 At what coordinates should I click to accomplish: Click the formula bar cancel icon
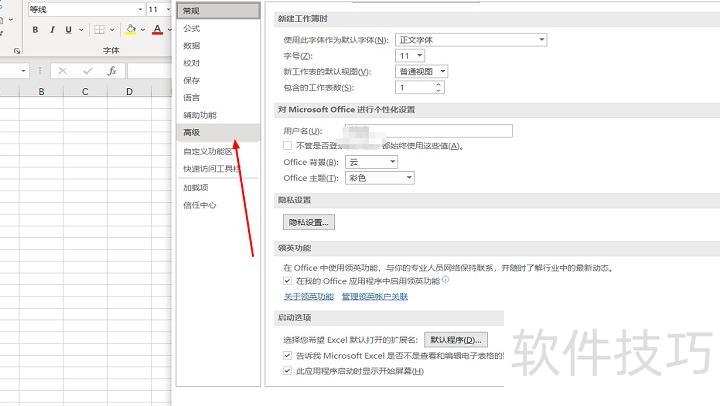click(x=62, y=71)
